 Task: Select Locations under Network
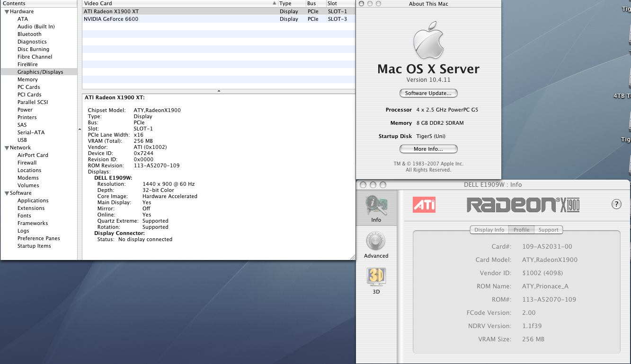[x=29, y=170]
